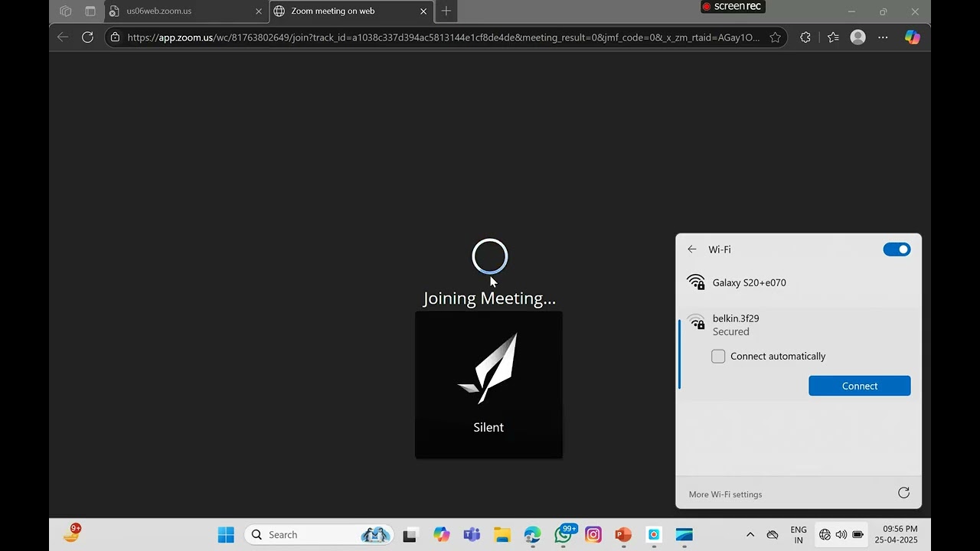Switch to Edge in the taskbar
Screen dimensions: 980x551
pyautogui.click(x=532, y=535)
